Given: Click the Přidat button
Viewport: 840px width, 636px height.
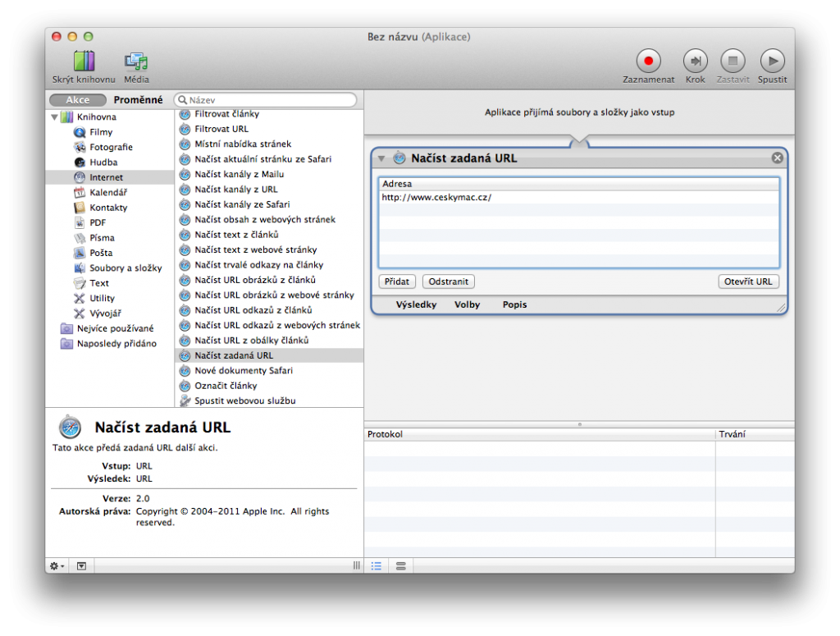Looking at the screenshot, I should point(397,281).
